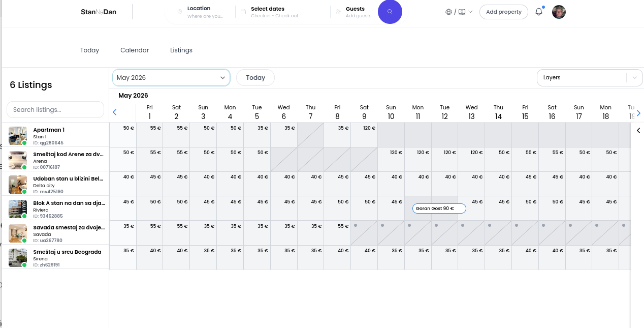Viewport: 644px width, 328px height.
Task: Click the ID qg280645 text
Action: 48,143
